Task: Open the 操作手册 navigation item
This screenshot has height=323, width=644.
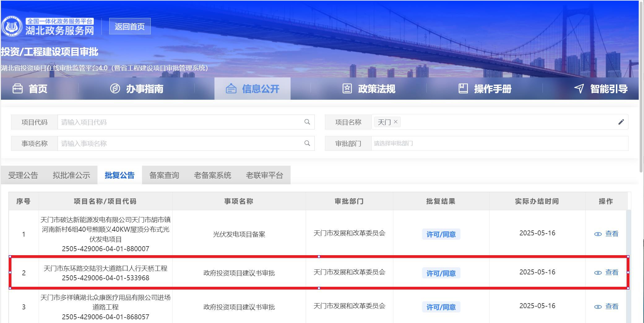Action: 485,89
